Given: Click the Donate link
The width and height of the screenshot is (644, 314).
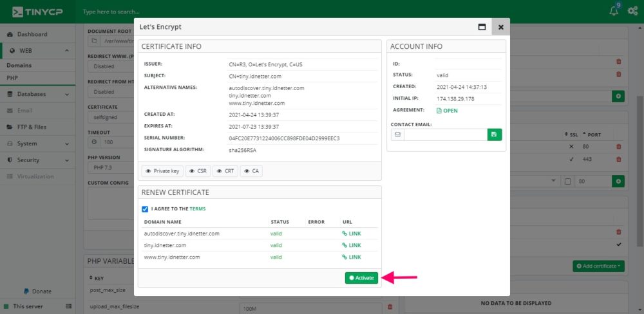Looking at the screenshot, I should point(38,291).
